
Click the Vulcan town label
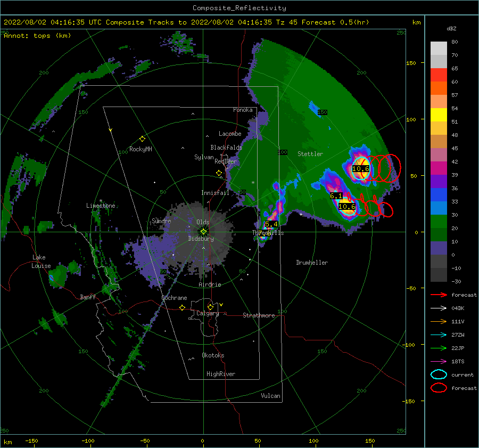click(x=270, y=396)
